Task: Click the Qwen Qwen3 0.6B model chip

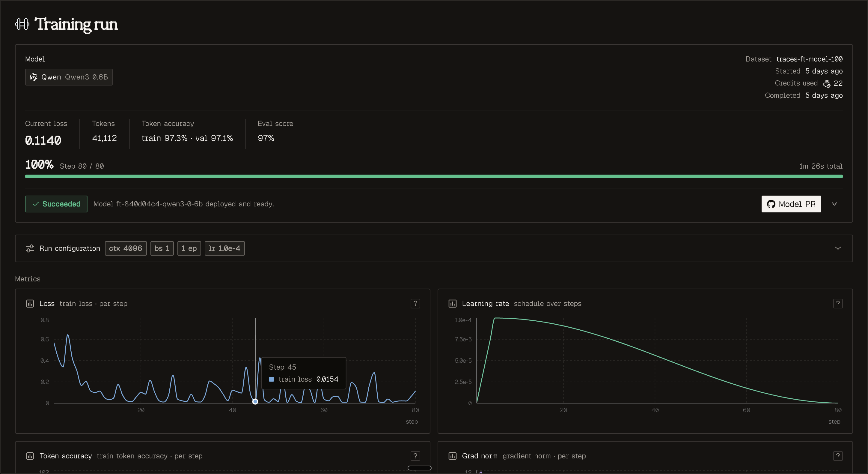Action: (69, 77)
